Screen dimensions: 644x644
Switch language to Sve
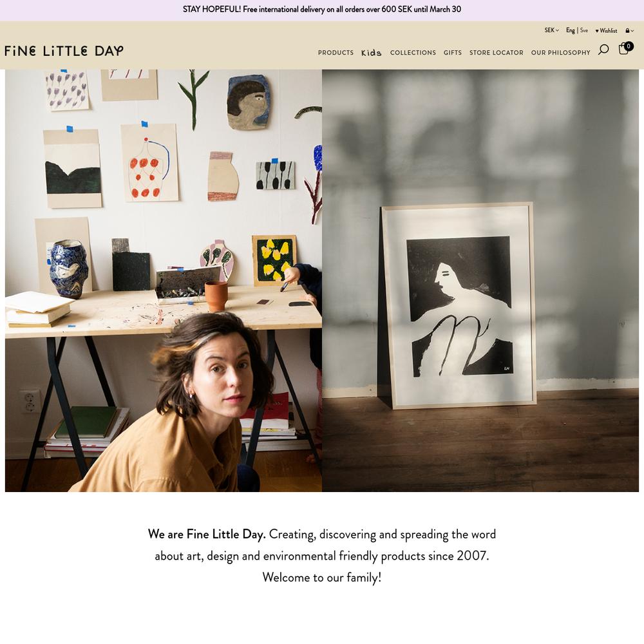pyautogui.click(x=583, y=30)
